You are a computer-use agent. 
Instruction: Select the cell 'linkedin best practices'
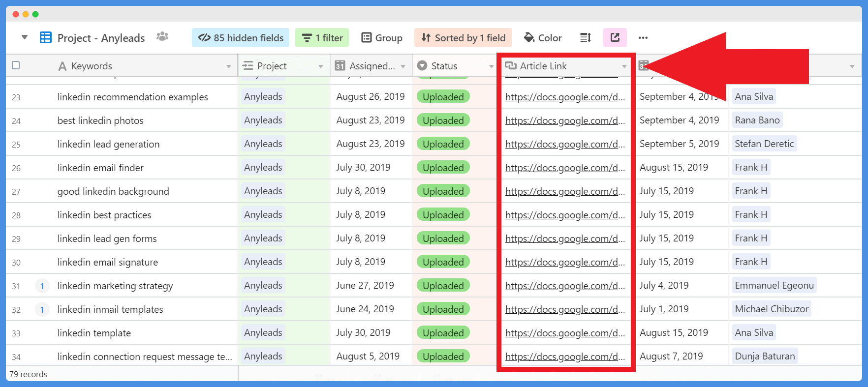[104, 215]
